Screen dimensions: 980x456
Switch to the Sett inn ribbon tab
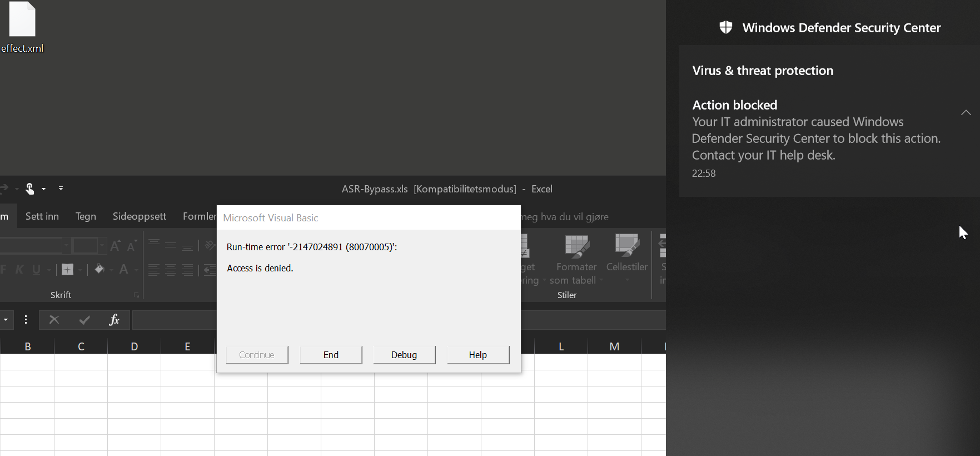click(x=42, y=216)
